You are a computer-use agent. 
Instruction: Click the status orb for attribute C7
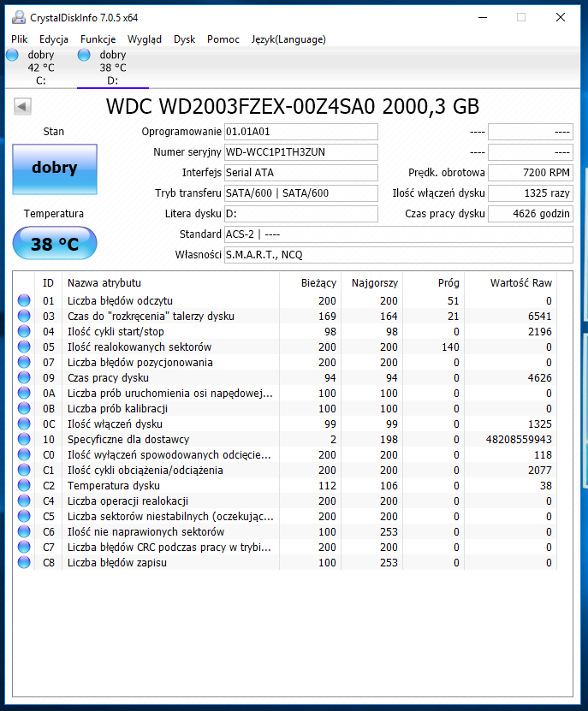point(24,548)
